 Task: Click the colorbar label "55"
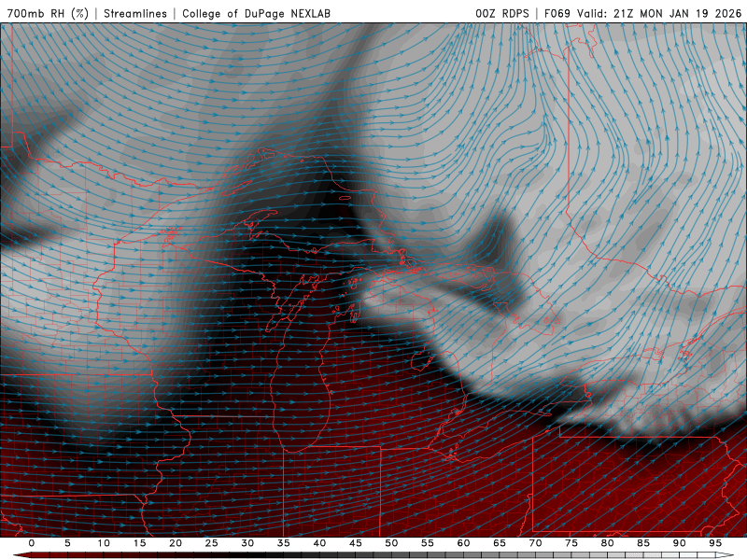tap(428, 543)
